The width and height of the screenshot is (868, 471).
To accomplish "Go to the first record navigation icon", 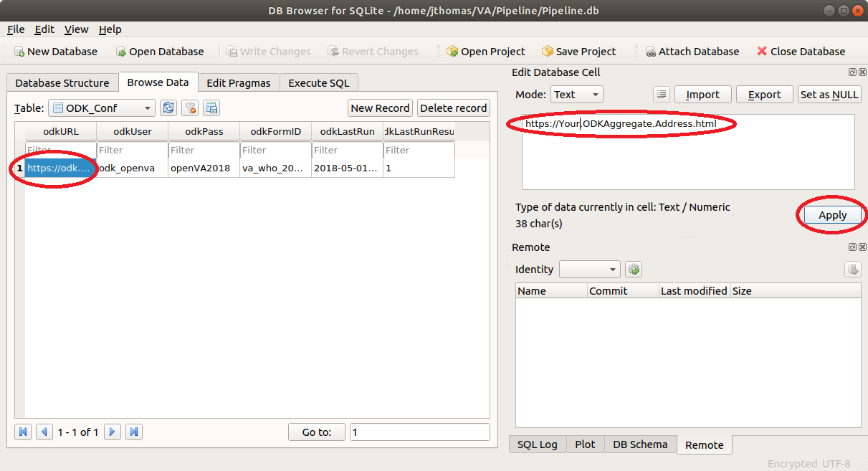I will [x=23, y=432].
